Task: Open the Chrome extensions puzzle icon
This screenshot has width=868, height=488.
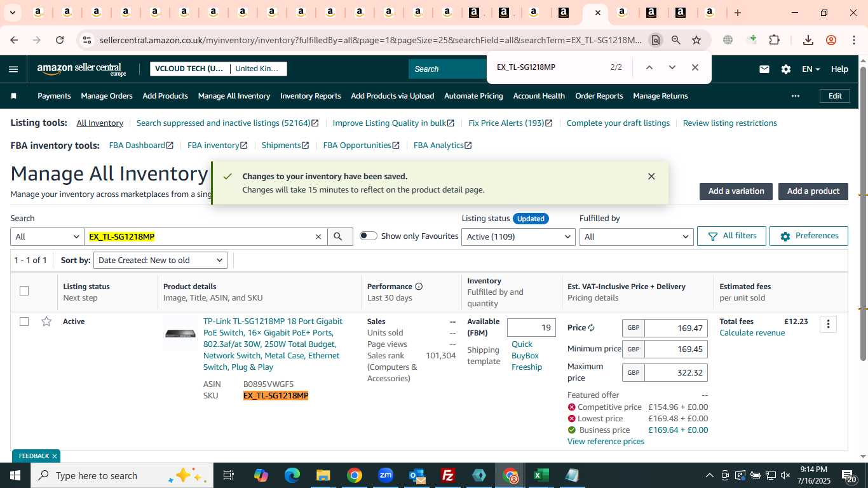Action: (774, 40)
